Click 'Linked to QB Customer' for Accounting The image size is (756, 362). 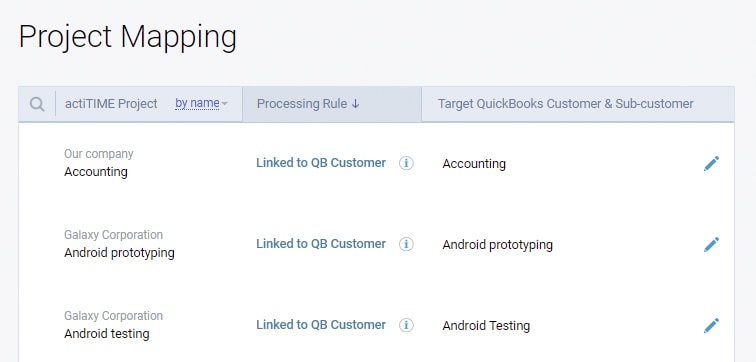[321, 163]
